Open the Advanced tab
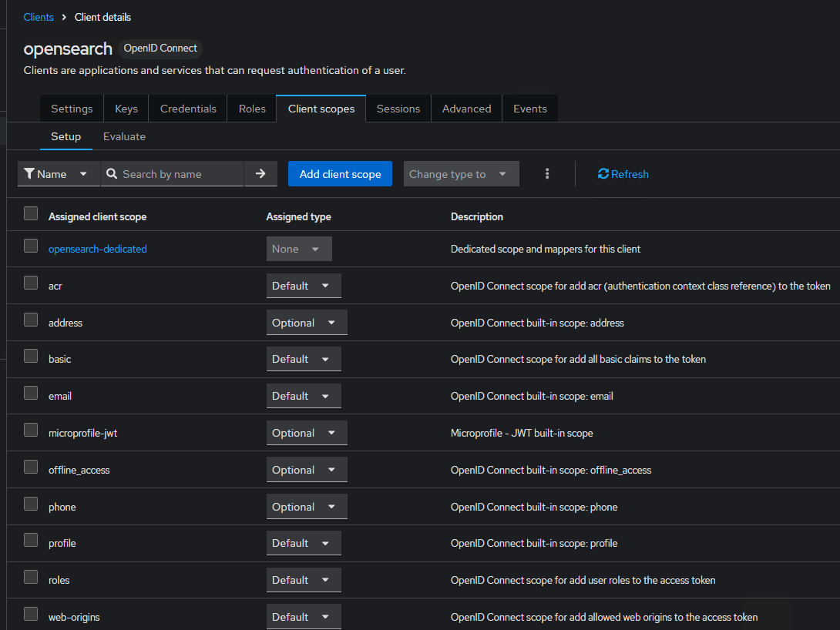 point(466,109)
